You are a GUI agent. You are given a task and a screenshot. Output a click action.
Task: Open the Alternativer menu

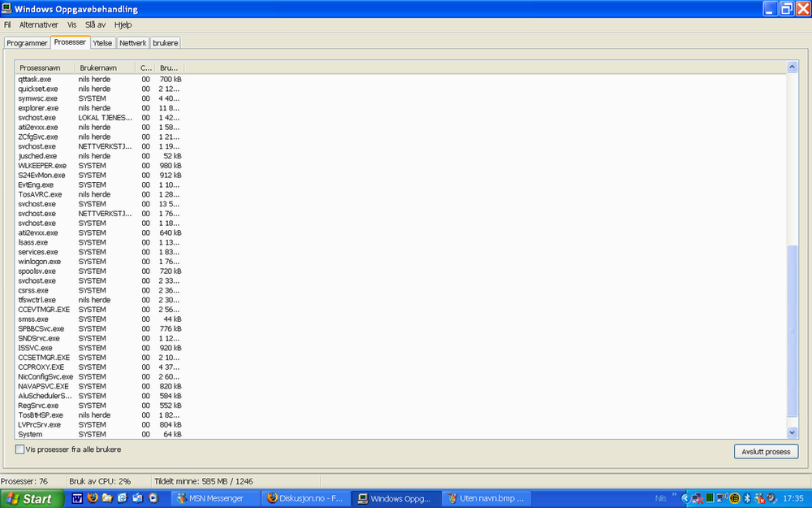click(x=39, y=24)
